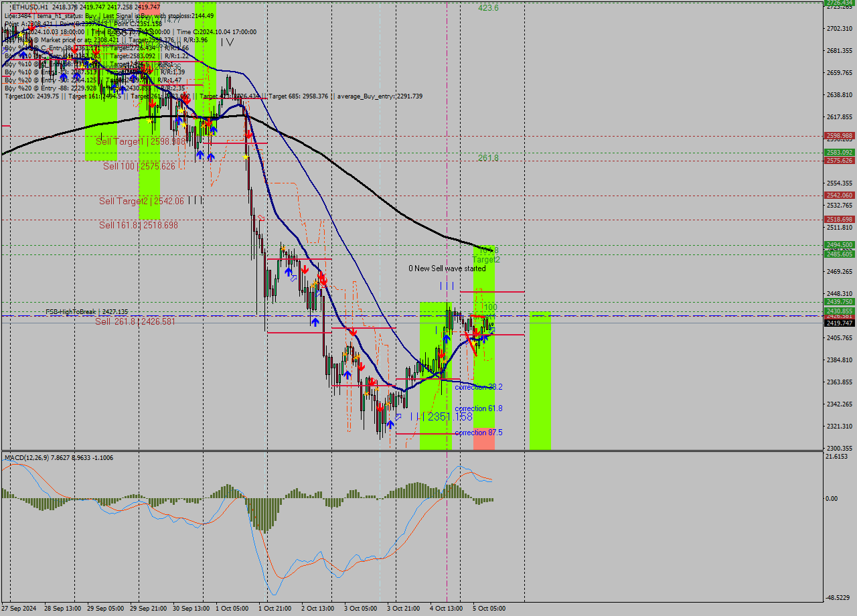Select the 'correction 87.5' label
The height and width of the screenshot is (616, 857).
click(x=479, y=433)
